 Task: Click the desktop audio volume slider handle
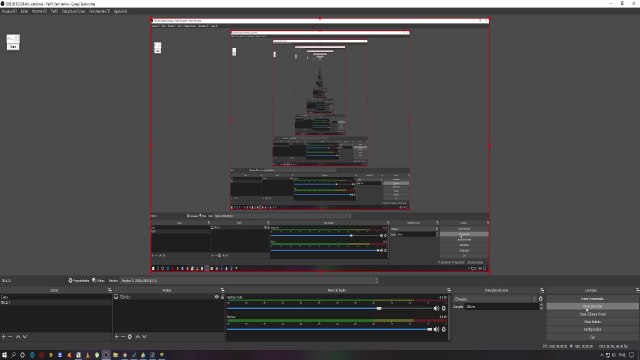pos(379,309)
